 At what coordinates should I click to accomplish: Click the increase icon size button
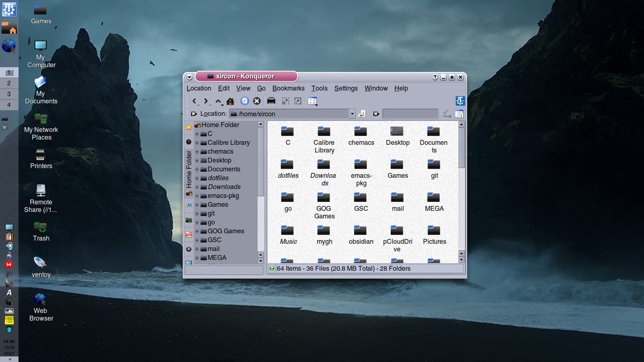coord(285,101)
